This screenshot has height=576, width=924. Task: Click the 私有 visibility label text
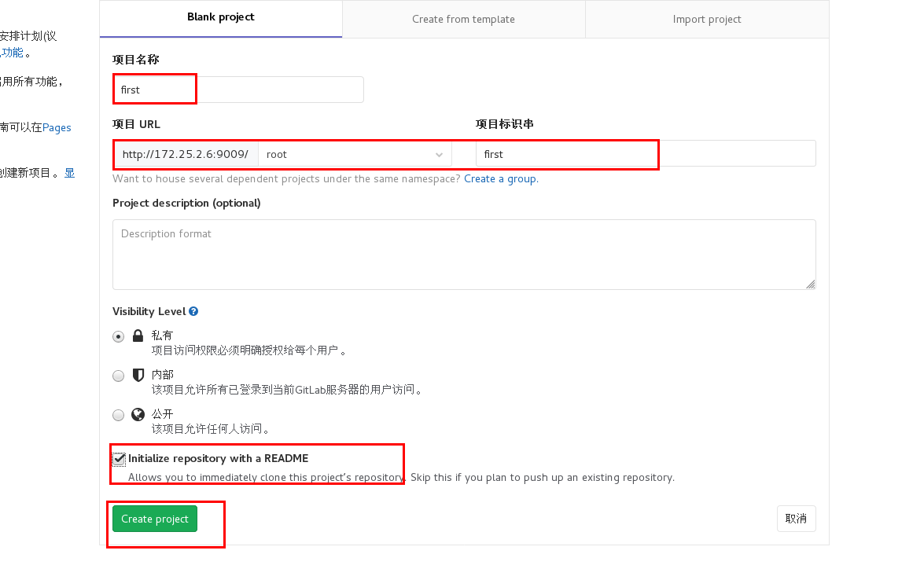tap(162, 335)
